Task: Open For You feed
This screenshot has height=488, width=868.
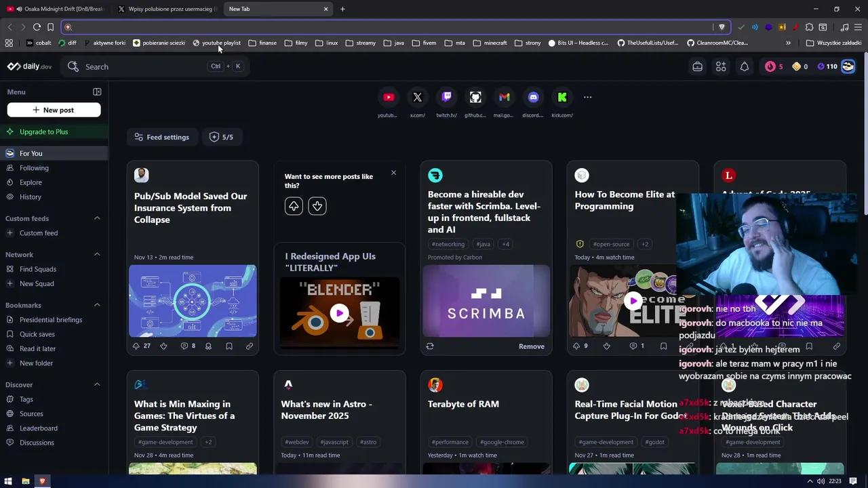Action: tap(54, 153)
